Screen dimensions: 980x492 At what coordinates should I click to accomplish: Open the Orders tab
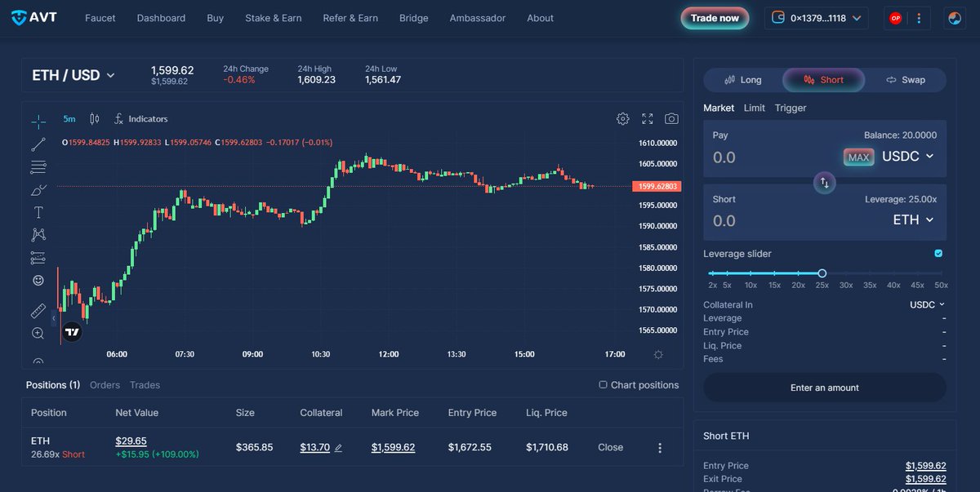point(105,385)
